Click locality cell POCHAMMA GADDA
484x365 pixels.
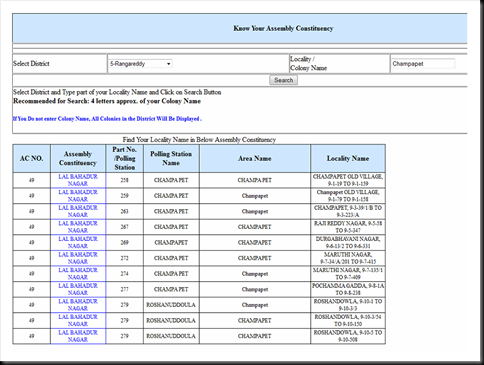tap(348, 289)
